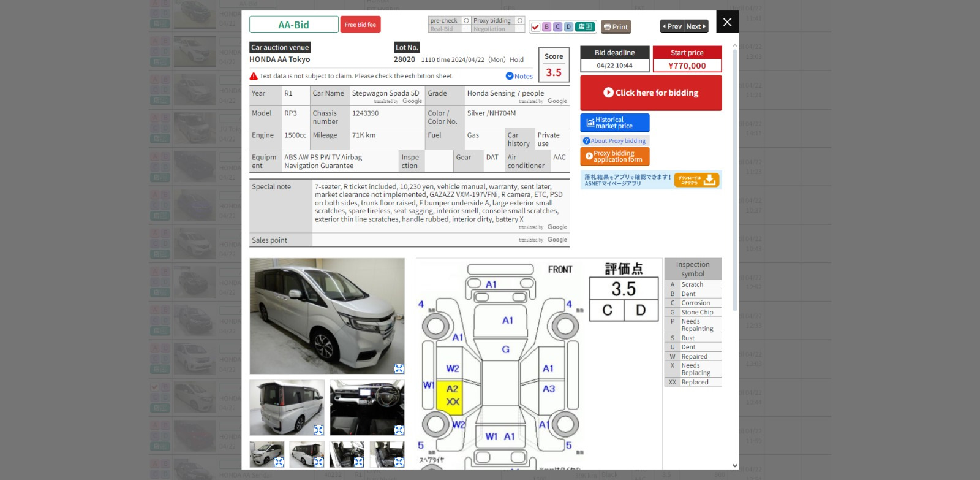
Task: Click the Inspection symbol legend header
Action: [x=693, y=269]
